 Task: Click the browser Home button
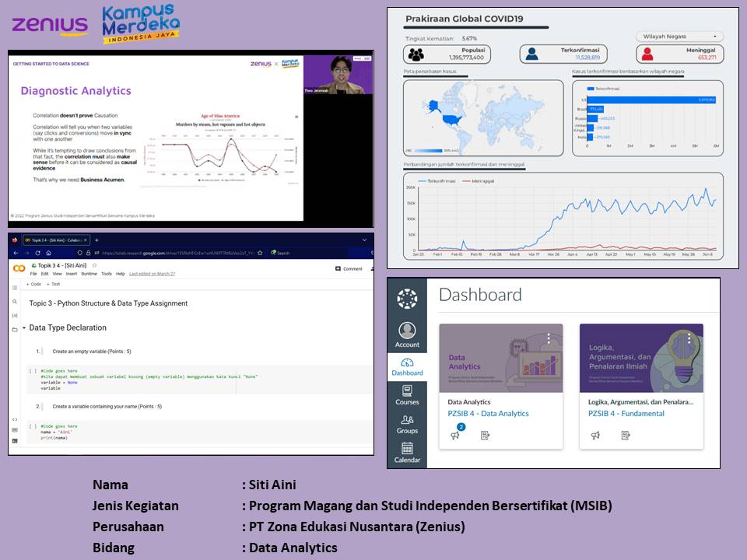click(48, 253)
